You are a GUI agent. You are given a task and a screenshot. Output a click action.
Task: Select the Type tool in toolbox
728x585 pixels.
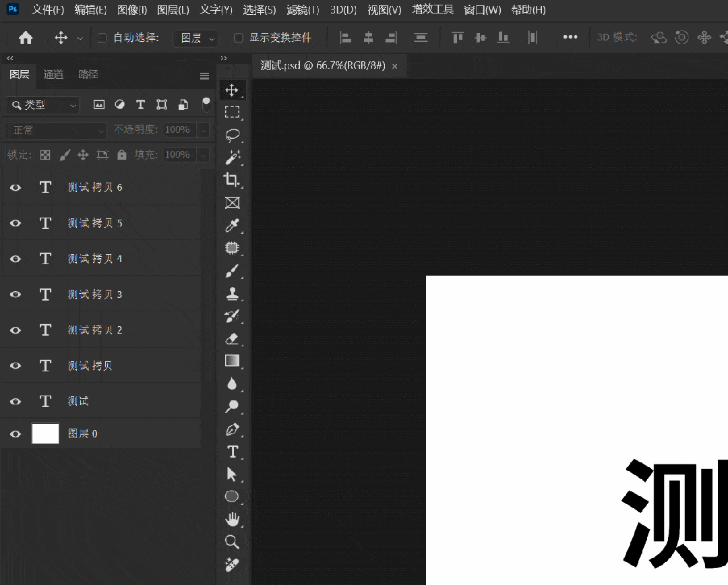point(233,452)
